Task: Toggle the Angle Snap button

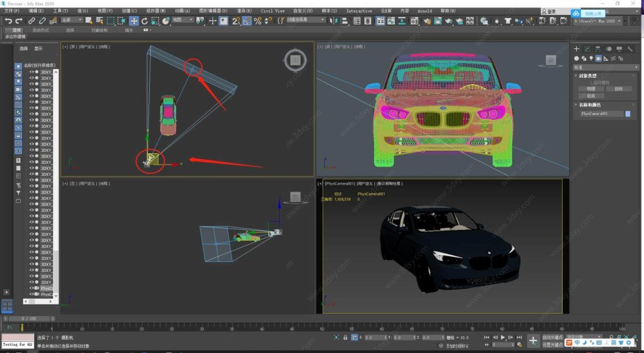Action: click(247, 21)
